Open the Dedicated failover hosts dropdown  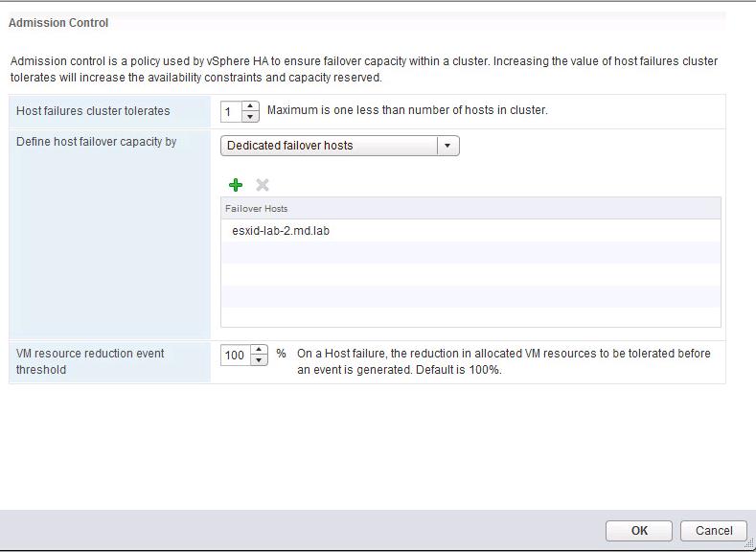(329, 146)
